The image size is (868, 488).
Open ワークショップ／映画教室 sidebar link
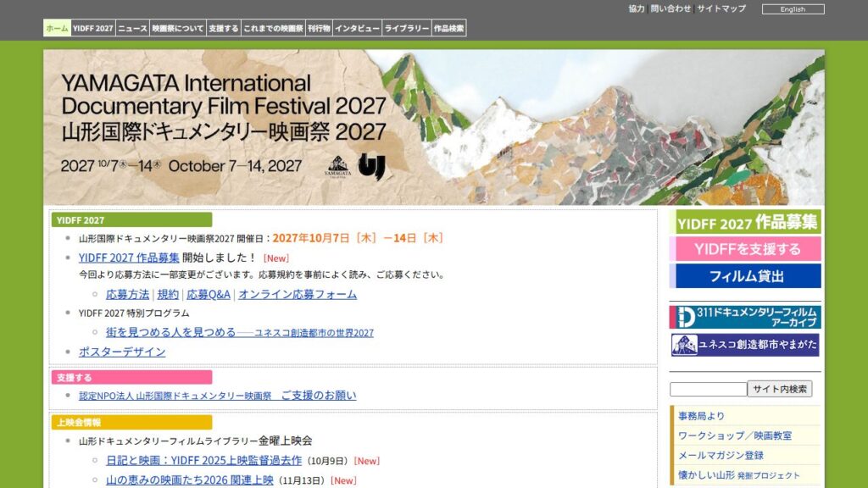pyautogui.click(x=735, y=436)
